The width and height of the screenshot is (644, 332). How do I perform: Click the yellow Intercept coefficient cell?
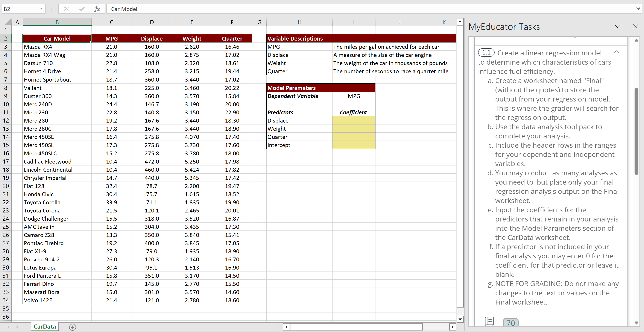[354, 145]
